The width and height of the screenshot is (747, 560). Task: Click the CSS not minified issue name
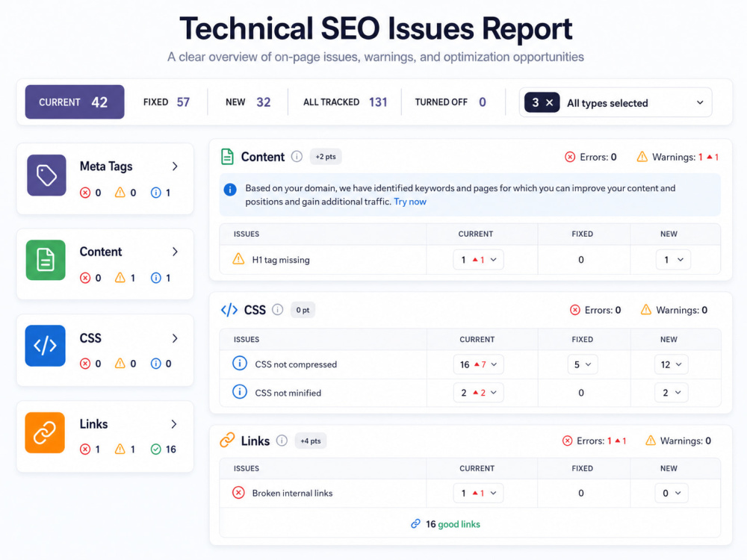tap(288, 393)
